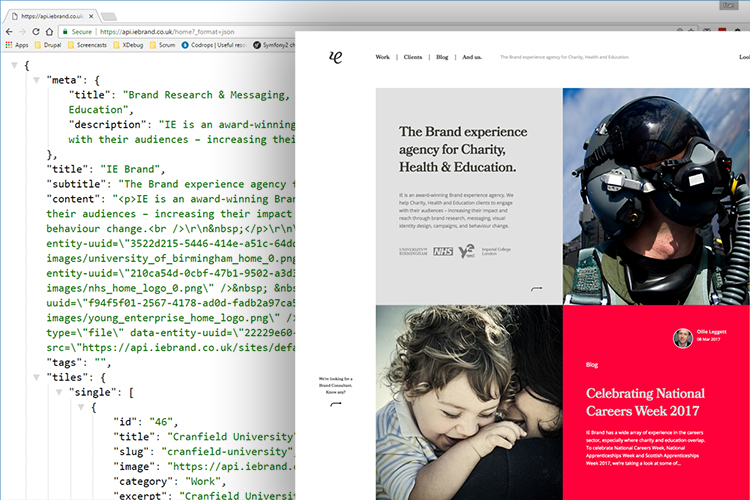This screenshot has height=500, width=750.
Task: Click the "cranfield-university" slug value
Action: (227, 452)
